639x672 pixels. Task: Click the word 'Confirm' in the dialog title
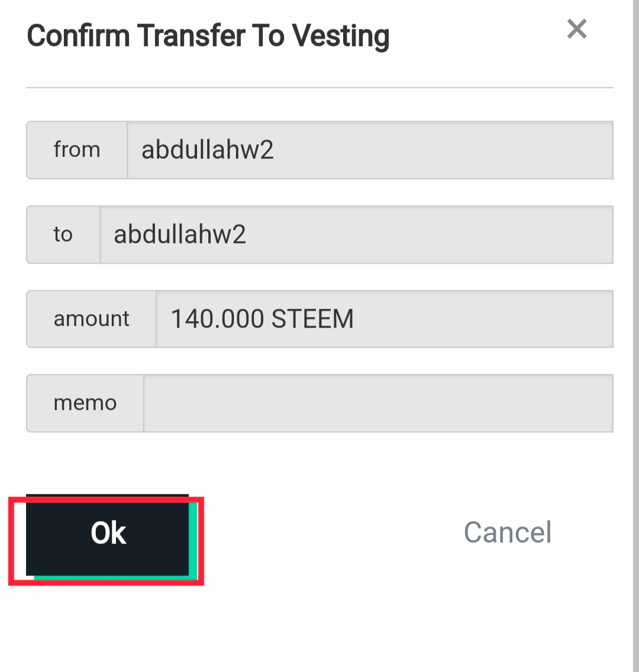pyautogui.click(x=78, y=36)
